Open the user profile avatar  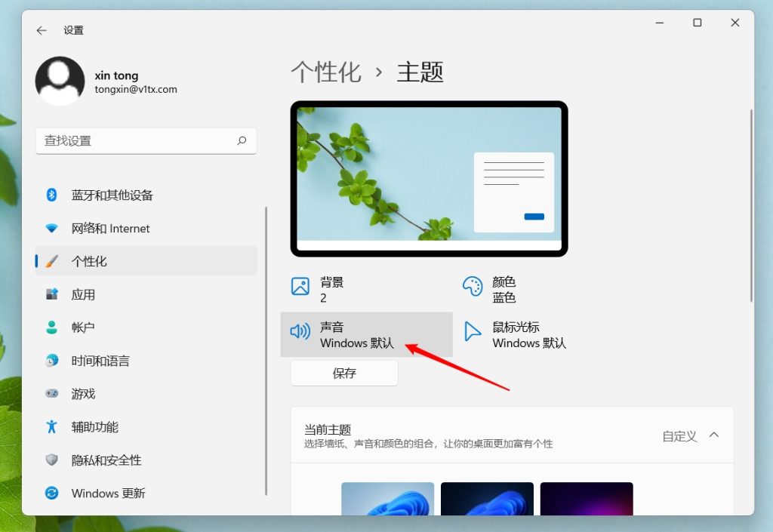pos(60,81)
